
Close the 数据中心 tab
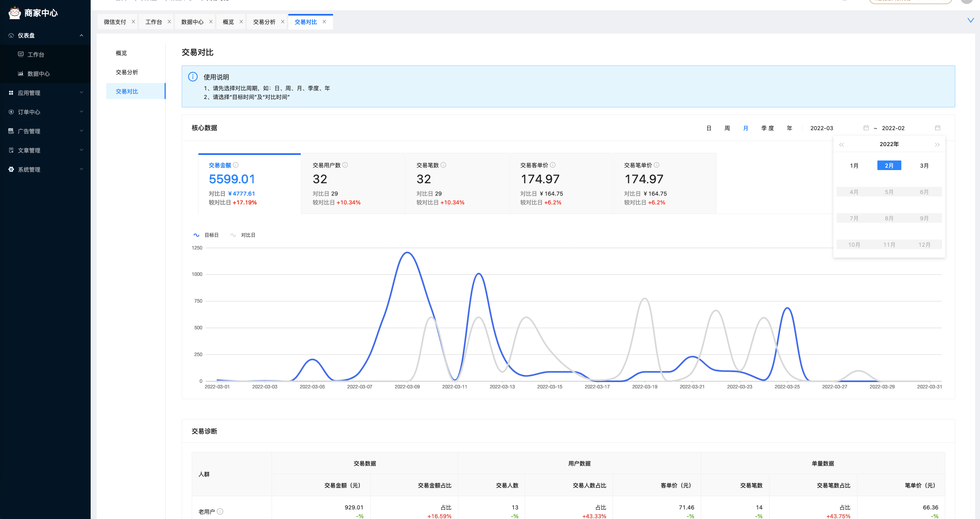point(211,22)
